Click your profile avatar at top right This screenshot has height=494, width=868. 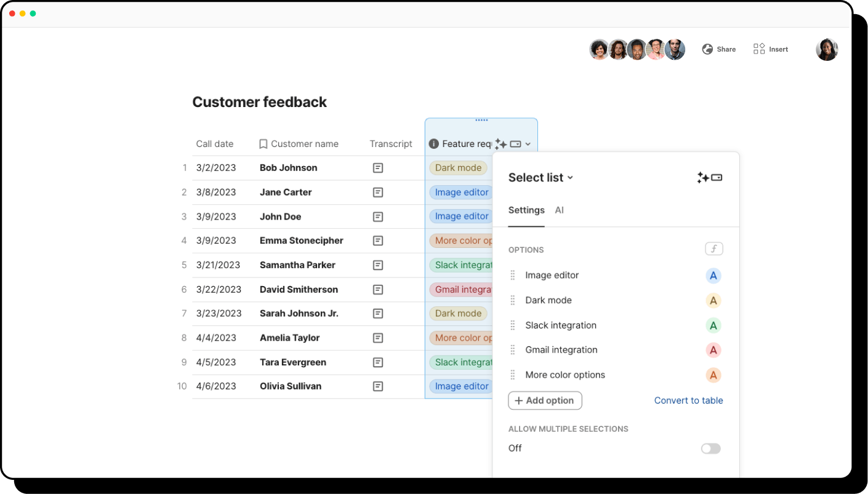coord(827,50)
